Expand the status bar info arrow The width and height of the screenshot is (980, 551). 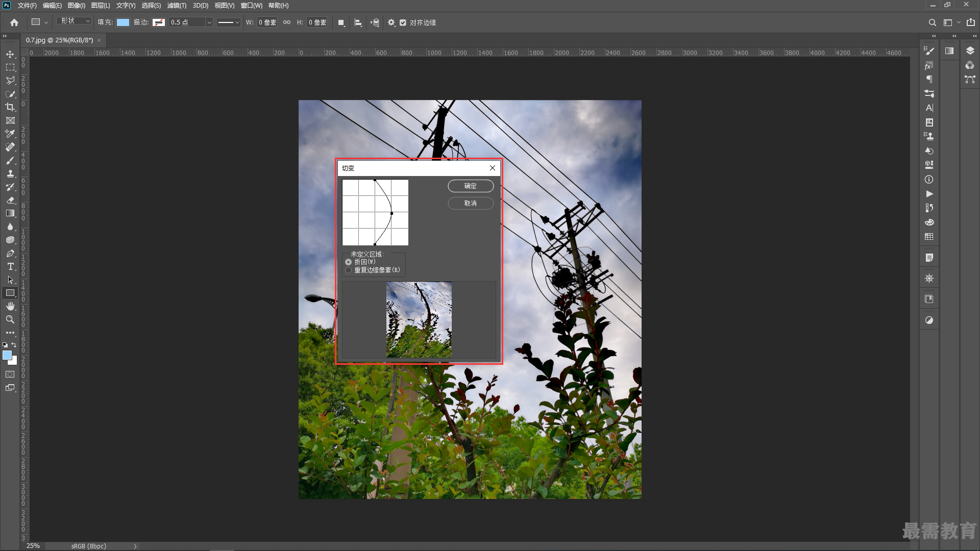pyautogui.click(x=135, y=546)
